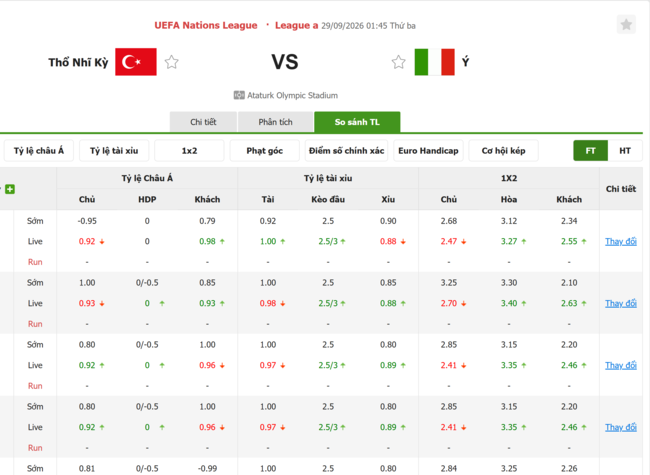Open the Chi tiết tab

tap(203, 122)
